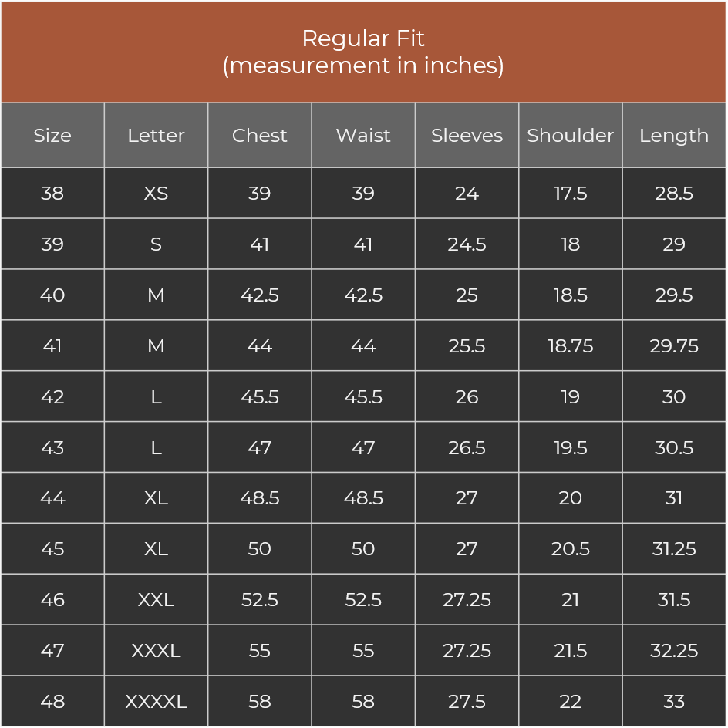
Task: Click the Waist column header
Action: 363,136
